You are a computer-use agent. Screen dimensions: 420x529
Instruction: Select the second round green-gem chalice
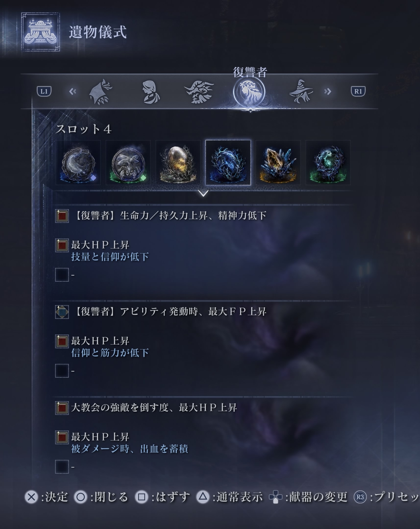pyautogui.click(x=128, y=162)
